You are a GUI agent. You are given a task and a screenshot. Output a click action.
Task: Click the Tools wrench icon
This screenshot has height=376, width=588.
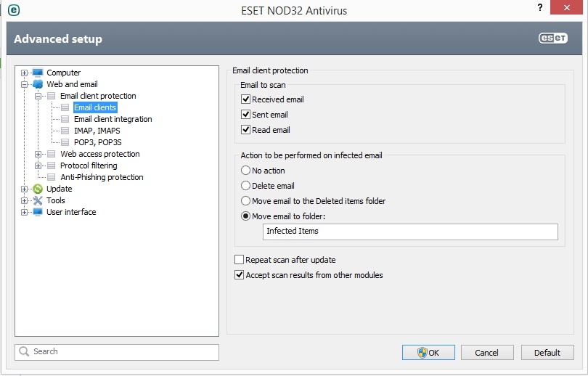tap(38, 200)
